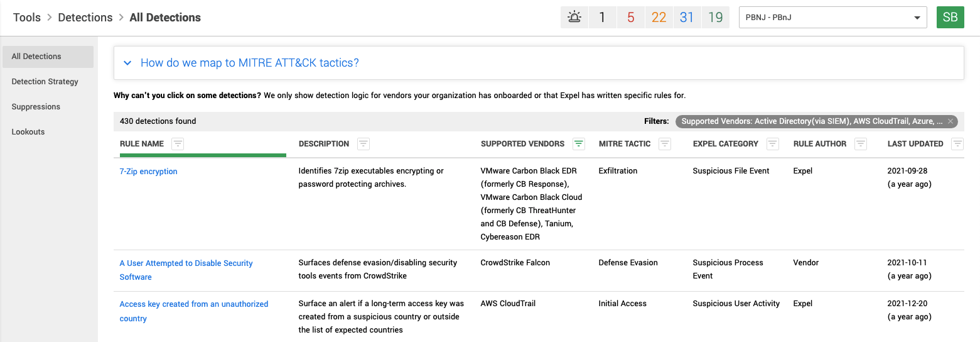
Task: Click the Vendor rule author cell
Action: point(806,263)
